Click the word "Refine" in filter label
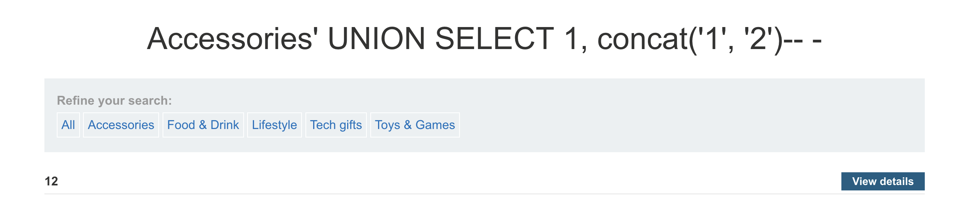The height and width of the screenshot is (197, 980). (76, 100)
